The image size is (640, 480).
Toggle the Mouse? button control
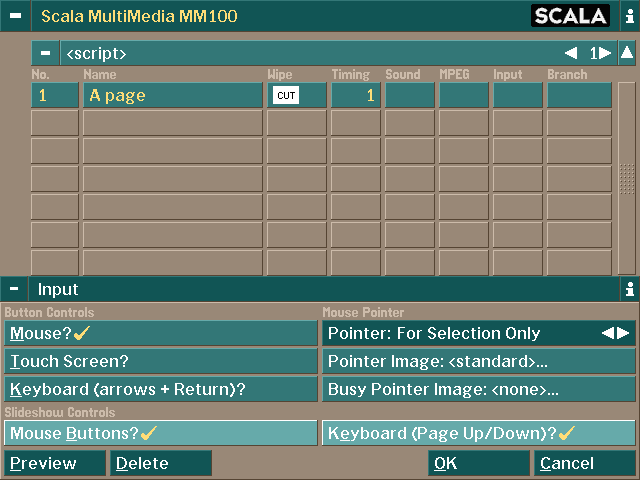pyautogui.click(x=160, y=333)
